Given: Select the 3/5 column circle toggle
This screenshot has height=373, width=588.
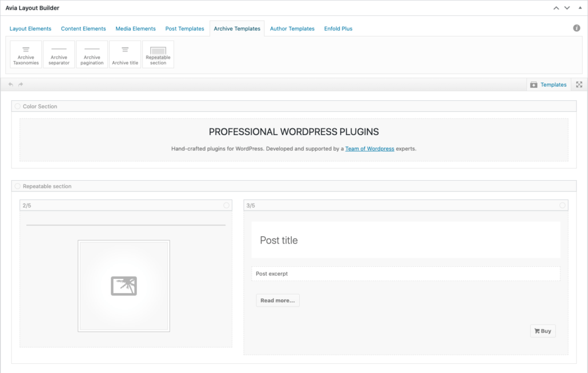Looking at the screenshot, I should click(x=562, y=205).
